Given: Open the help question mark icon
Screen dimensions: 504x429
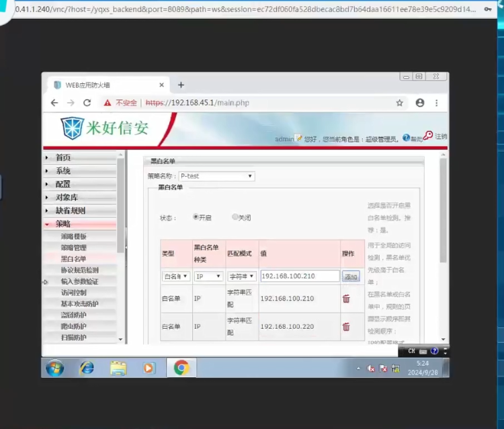Looking at the screenshot, I should pyautogui.click(x=406, y=138).
